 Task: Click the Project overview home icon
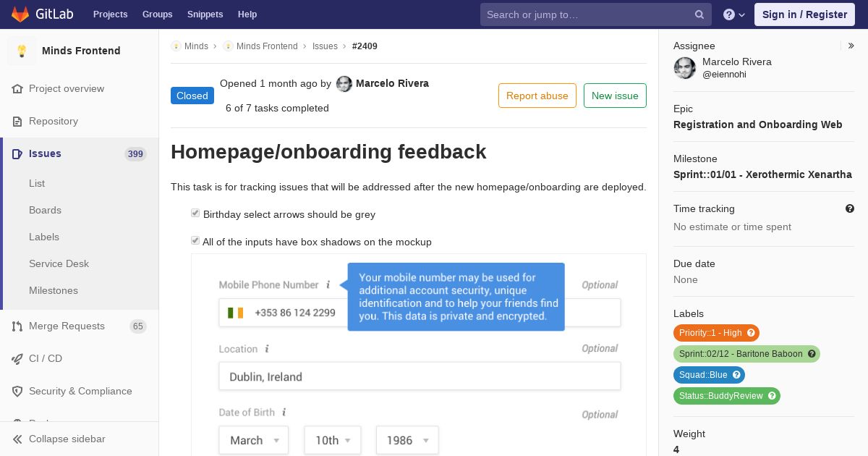pyautogui.click(x=17, y=88)
